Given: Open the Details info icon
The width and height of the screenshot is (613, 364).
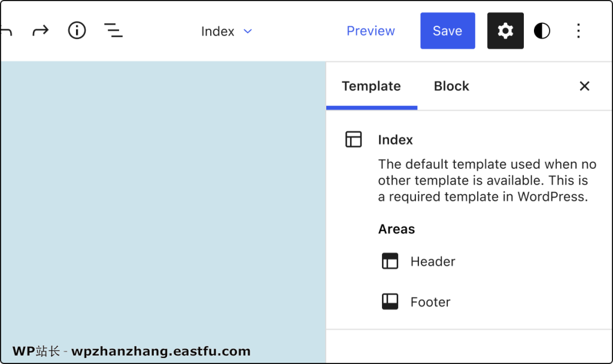Looking at the screenshot, I should 77,31.
